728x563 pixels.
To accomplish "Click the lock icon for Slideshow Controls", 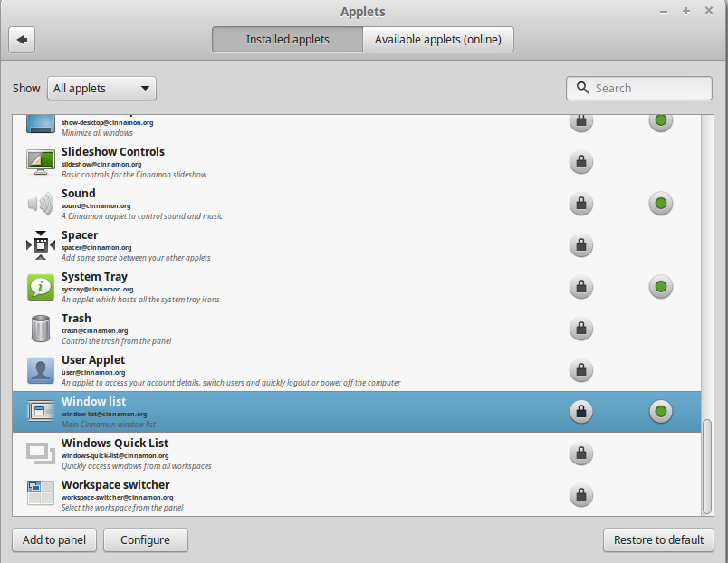I will coord(580,162).
